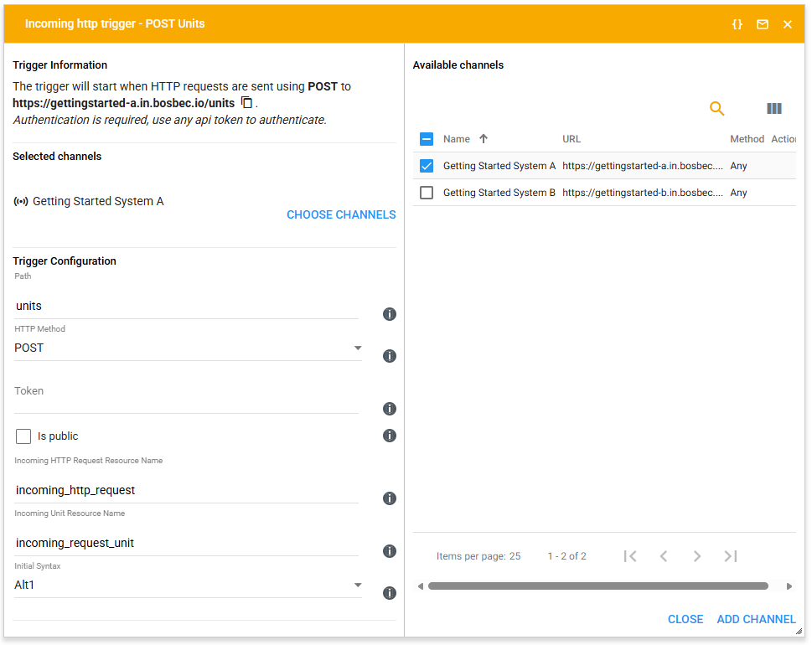
Task: Go to next page of channels
Action: (696, 556)
